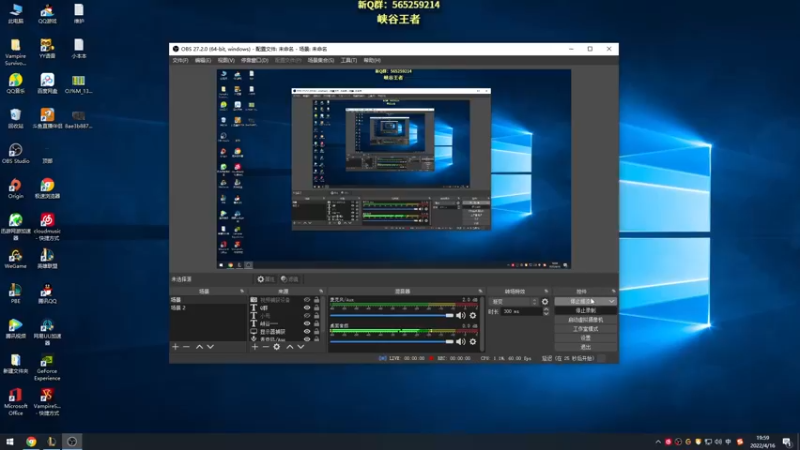Image resolution: width=800 pixels, height=450 pixels.
Task: Click the mixer panel vertical scrollbar
Action: click(483, 323)
